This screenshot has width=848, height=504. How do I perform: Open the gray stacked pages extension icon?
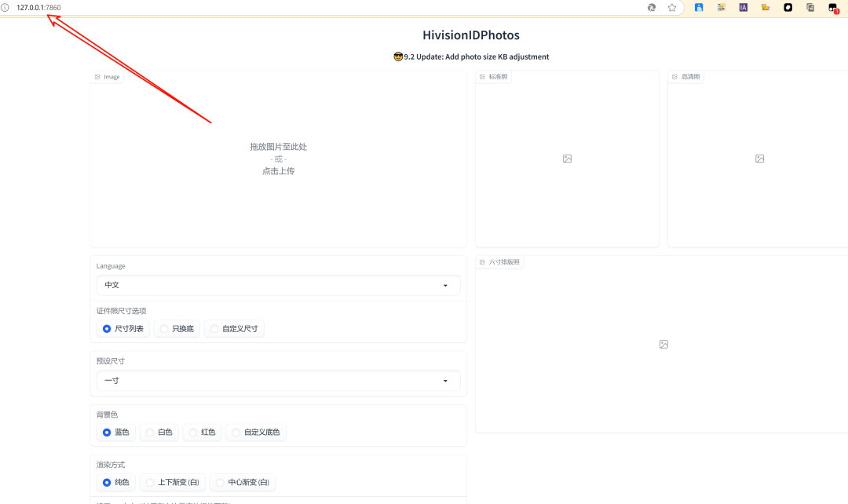coord(810,8)
